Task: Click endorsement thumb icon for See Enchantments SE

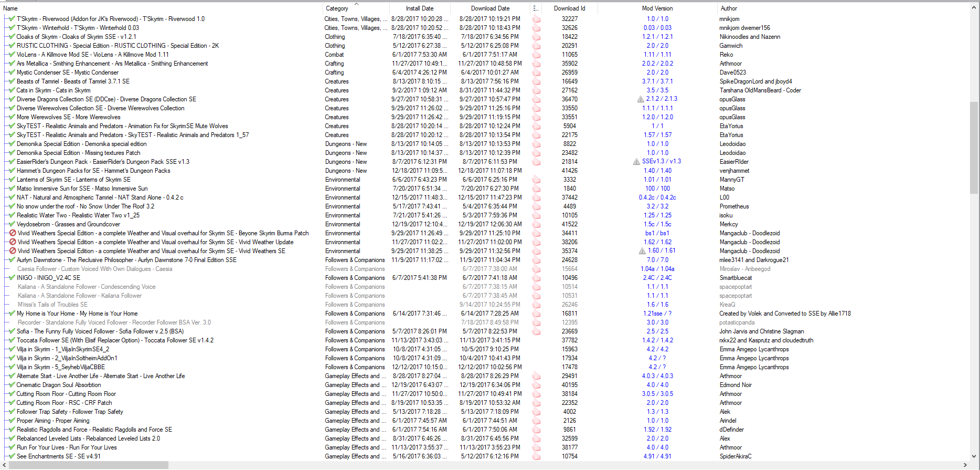Action: [x=536, y=456]
